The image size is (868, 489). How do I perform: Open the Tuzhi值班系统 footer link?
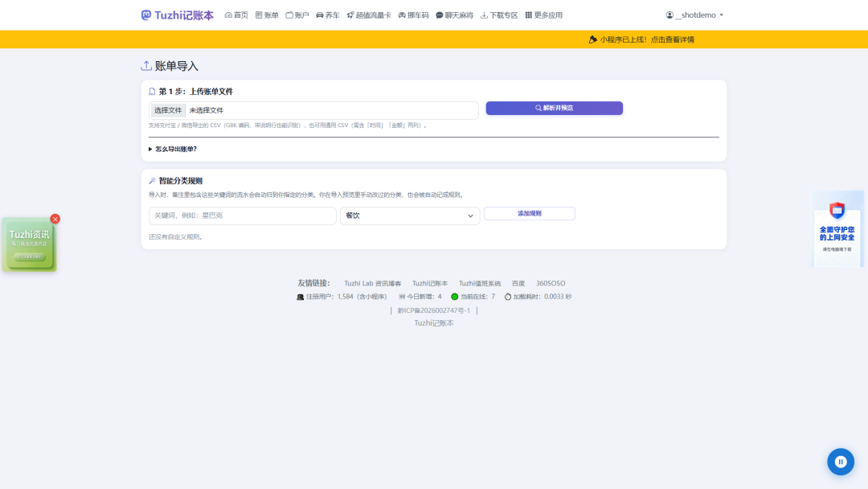tap(479, 284)
